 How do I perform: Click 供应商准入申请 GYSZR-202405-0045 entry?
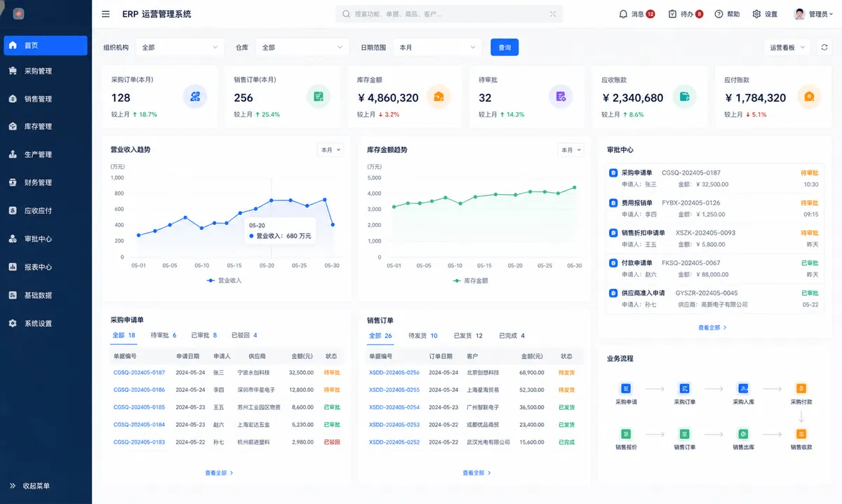(x=714, y=299)
